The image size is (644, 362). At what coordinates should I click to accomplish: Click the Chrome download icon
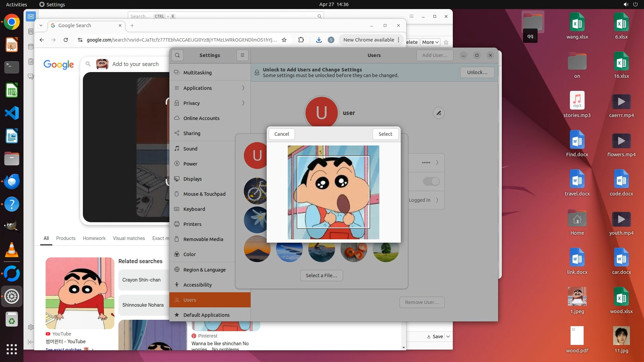click(x=319, y=40)
